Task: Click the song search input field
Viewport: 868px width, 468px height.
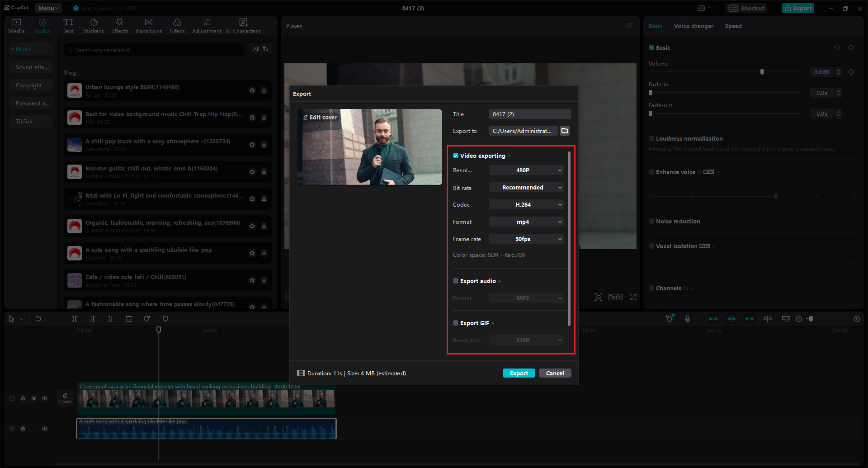Action: pyautogui.click(x=154, y=50)
